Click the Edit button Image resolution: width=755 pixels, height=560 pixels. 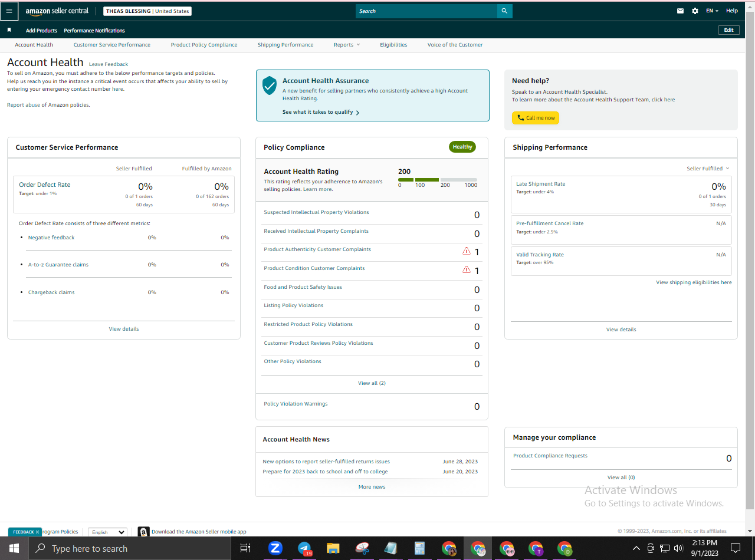pyautogui.click(x=729, y=30)
